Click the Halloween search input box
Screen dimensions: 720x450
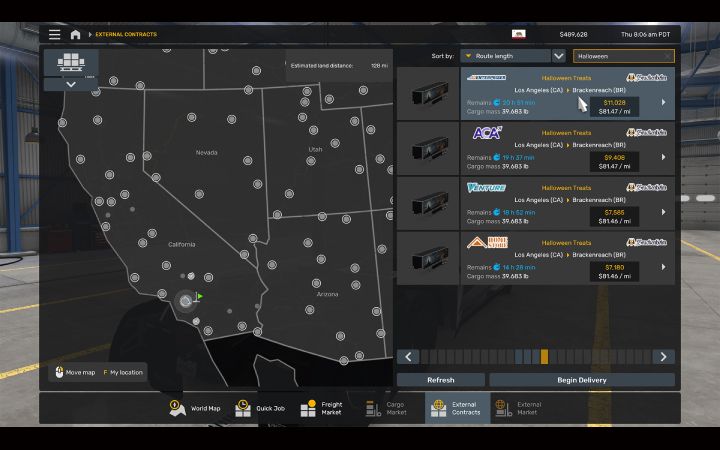pyautogui.click(x=618, y=56)
